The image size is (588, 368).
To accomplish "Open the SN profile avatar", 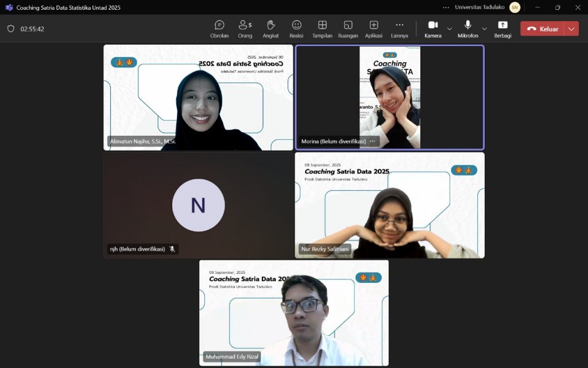I will [x=514, y=7].
